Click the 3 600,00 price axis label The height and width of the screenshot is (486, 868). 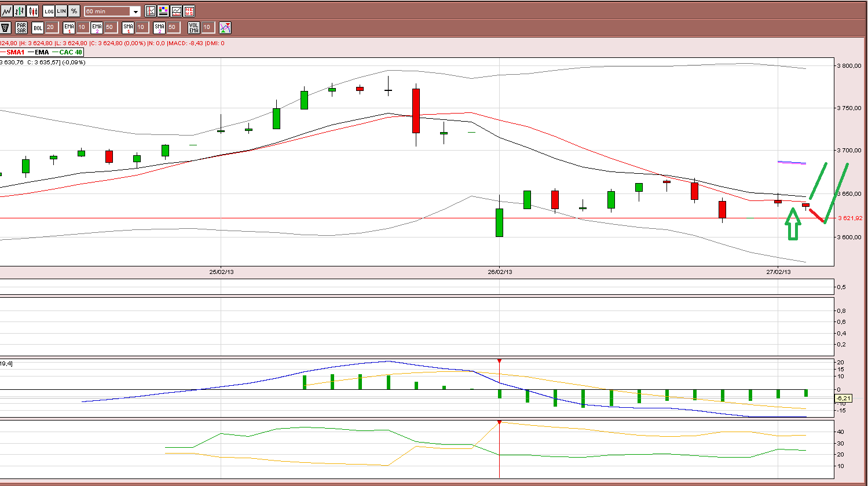[x=849, y=237]
